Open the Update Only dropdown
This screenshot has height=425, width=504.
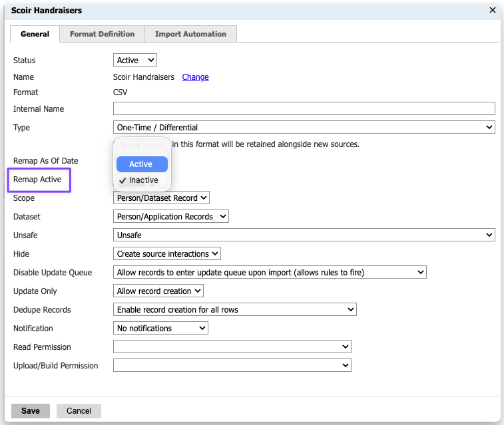tap(158, 291)
